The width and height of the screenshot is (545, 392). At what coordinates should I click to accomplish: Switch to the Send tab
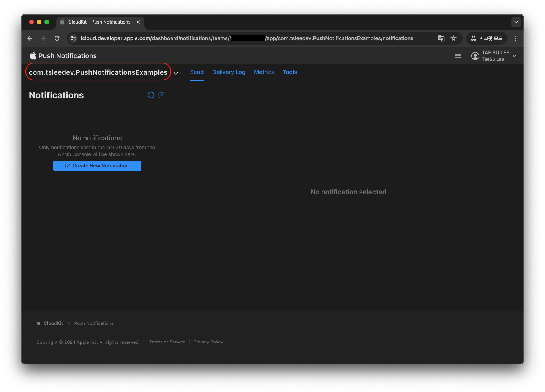pos(197,72)
